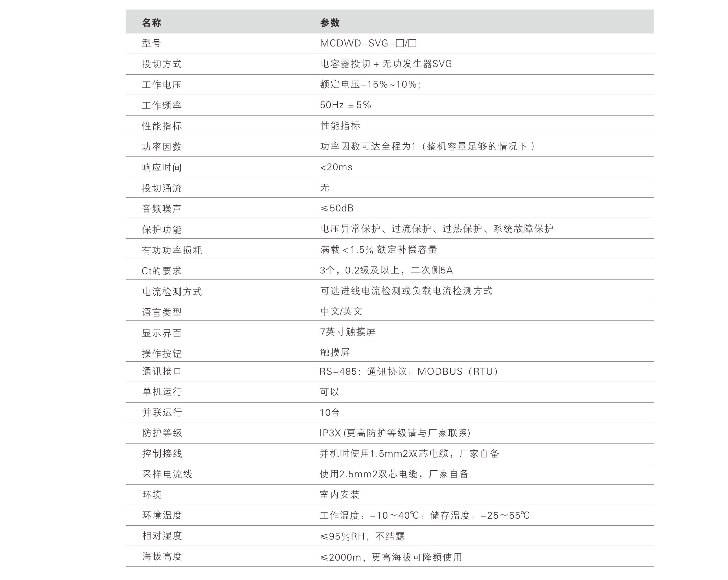Screen dimensions: 728x580
Task: Click the value 50Hz ±5%
Action: point(345,105)
